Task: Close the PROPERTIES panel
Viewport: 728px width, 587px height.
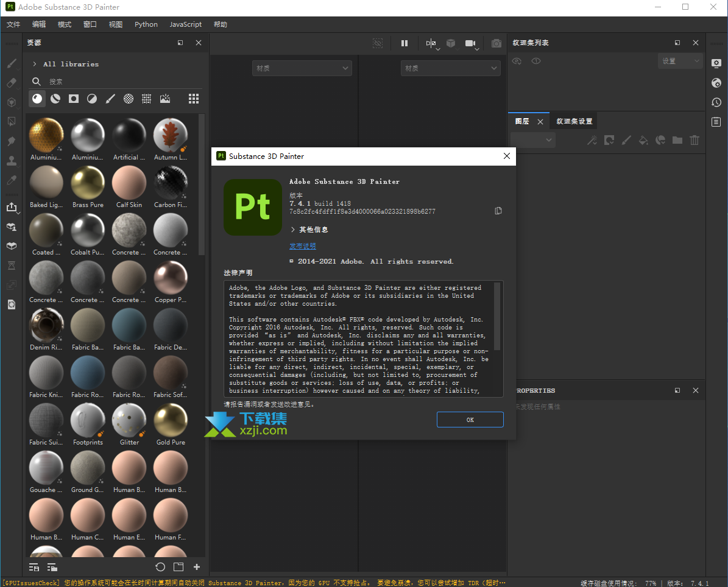Action: coord(696,390)
